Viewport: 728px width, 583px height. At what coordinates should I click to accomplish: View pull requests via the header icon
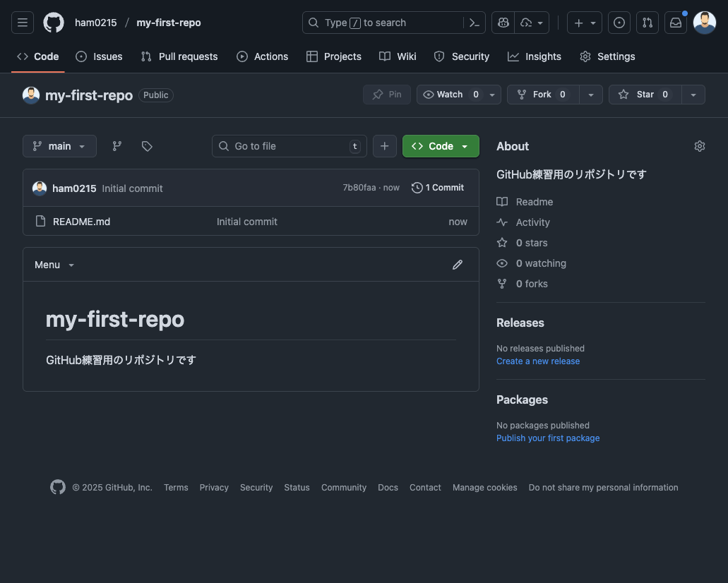(648, 22)
